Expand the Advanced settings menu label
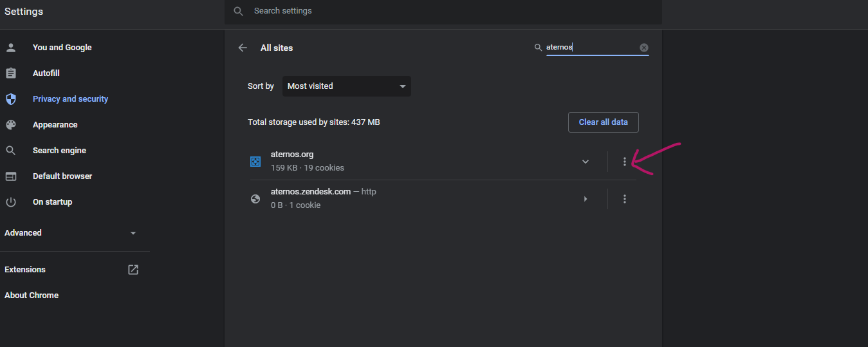868x347 pixels. 23,233
